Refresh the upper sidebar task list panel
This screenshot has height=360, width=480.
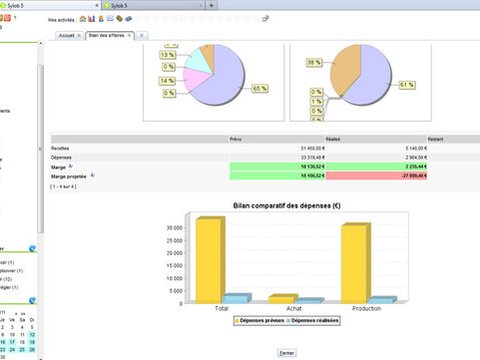click(32, 248)
